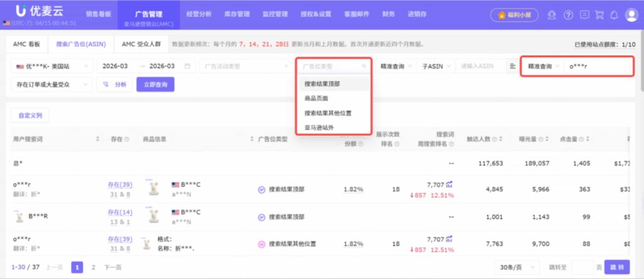Go to page 2 in pagination
This screenshot has width=644, height=279.
tap(93, 268)
